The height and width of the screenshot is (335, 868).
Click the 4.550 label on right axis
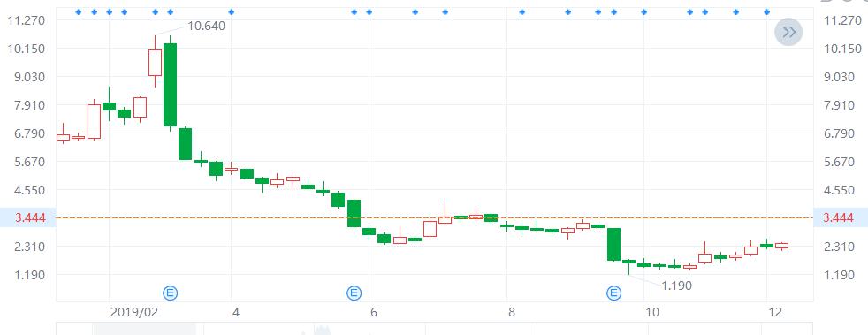(839, 190)
